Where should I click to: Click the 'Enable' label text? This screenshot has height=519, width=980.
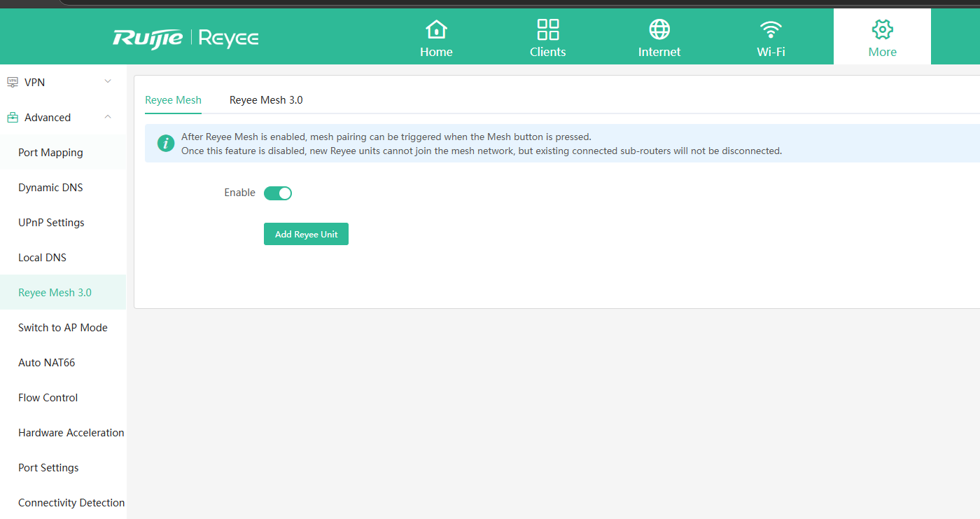pos(239,193)
